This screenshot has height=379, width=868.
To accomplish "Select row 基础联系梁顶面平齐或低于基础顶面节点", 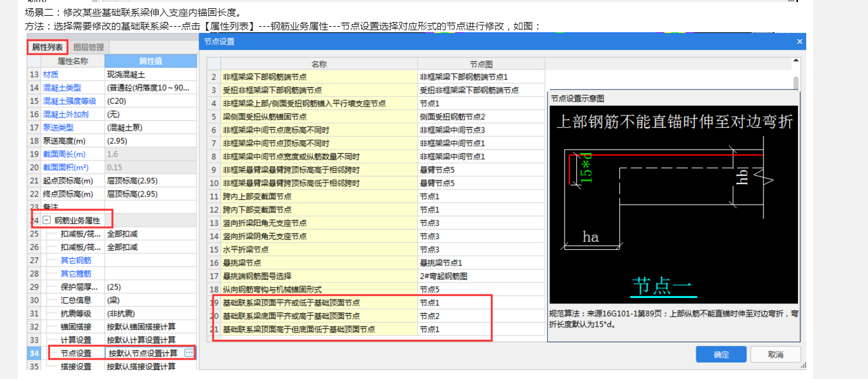I will pyautogui.click(x=376, y=302).
